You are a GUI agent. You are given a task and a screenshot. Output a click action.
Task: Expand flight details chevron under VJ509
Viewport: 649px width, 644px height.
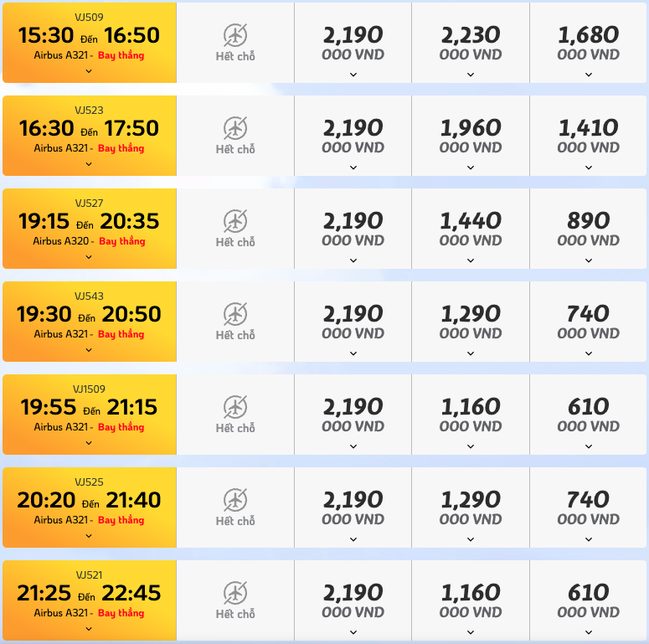[89, 71]
